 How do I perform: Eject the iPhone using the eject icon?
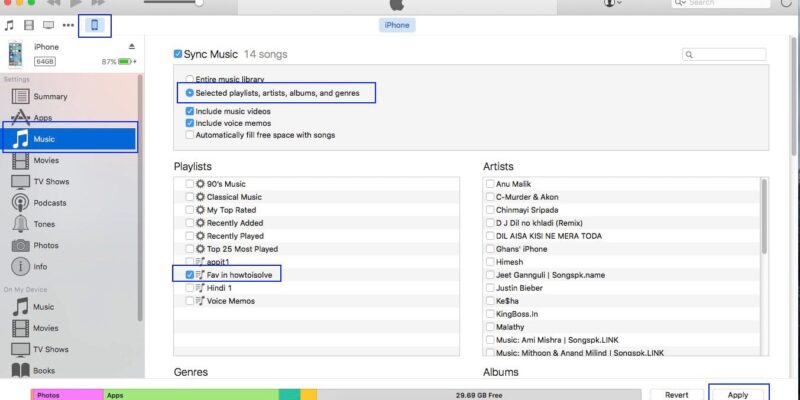[132, 46]
